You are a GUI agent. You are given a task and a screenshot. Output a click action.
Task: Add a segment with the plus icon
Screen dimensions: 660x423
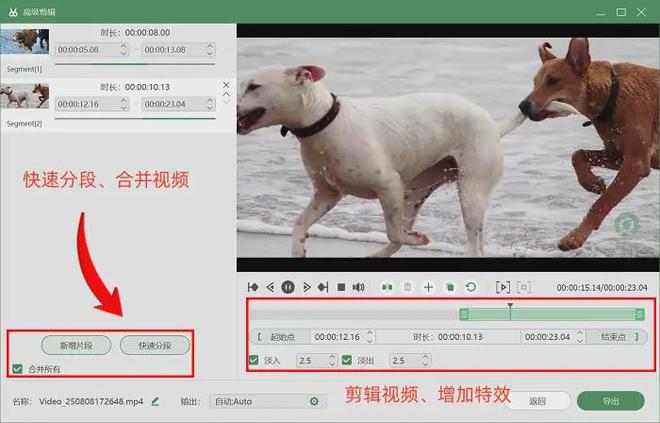(428, 287)
